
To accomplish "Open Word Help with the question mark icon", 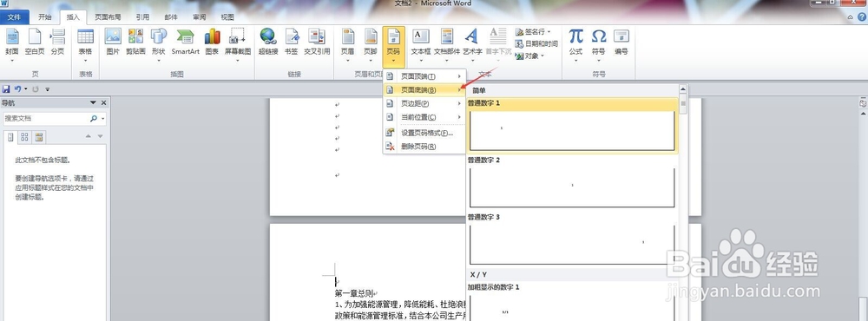I will click(862, 17).
